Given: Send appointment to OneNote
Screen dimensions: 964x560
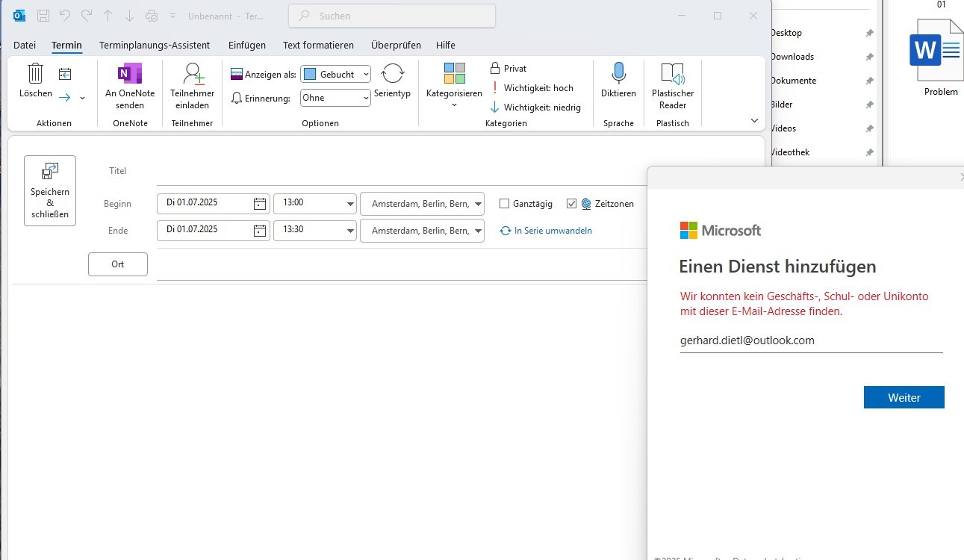Looking at the screenshot, I should tap(129, 74).
